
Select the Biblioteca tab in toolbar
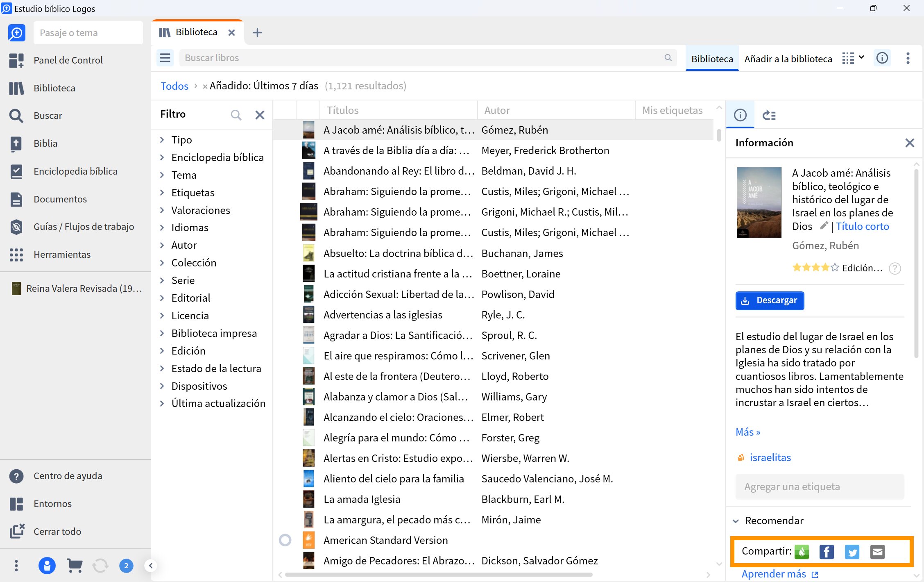(x=712, y=59)
